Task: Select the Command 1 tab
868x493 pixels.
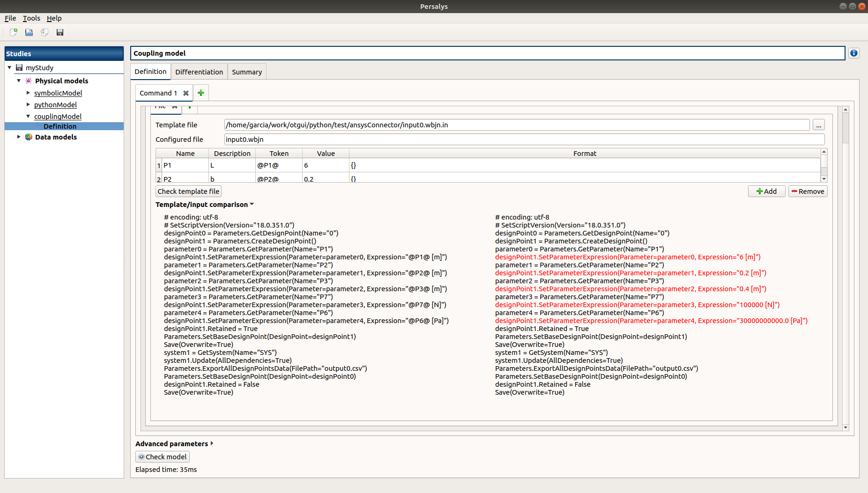Action: tap(158, 93)
